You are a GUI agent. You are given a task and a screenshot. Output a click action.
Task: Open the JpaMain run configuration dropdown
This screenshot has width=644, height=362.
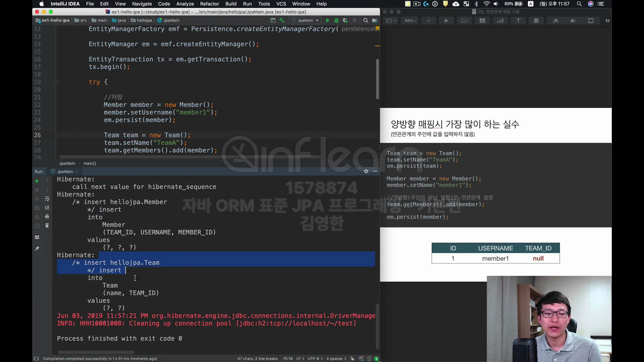(305, 20)
